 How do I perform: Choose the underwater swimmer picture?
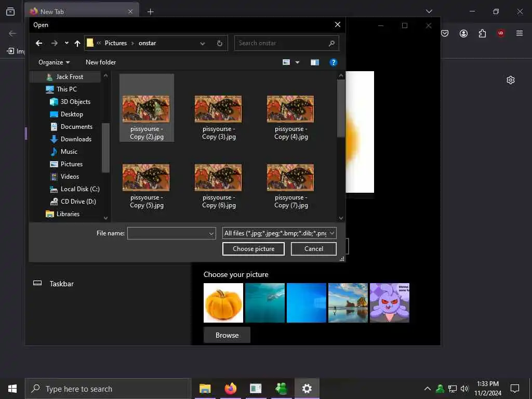tap(265, 303)
